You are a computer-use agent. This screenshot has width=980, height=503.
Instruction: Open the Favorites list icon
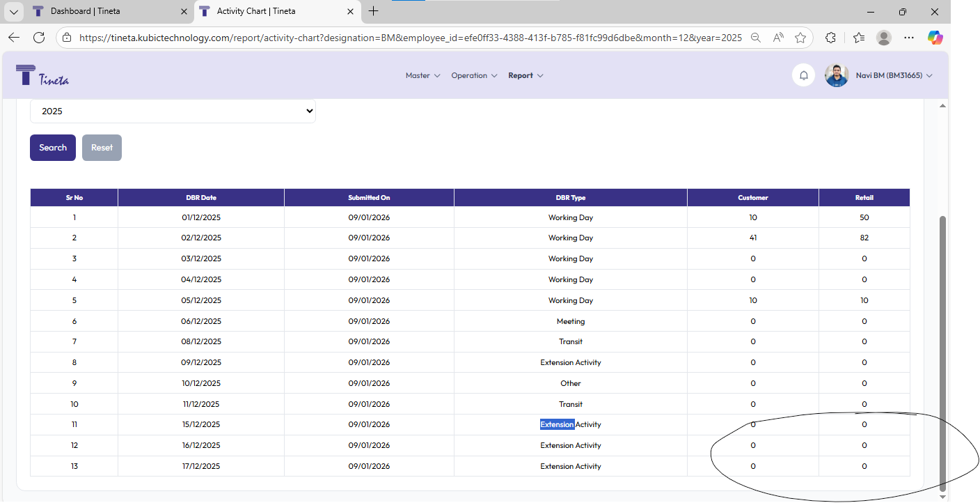click(x=858, y=38)
